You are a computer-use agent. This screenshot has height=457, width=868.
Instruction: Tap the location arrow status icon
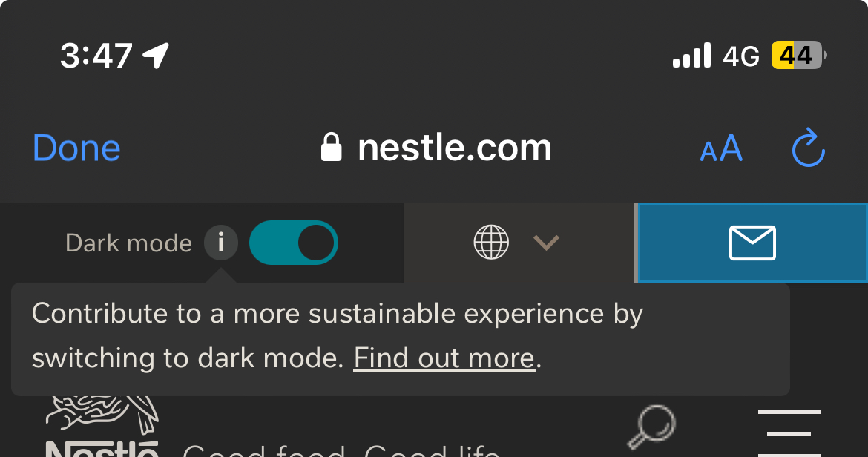click(x=156, y=56)
